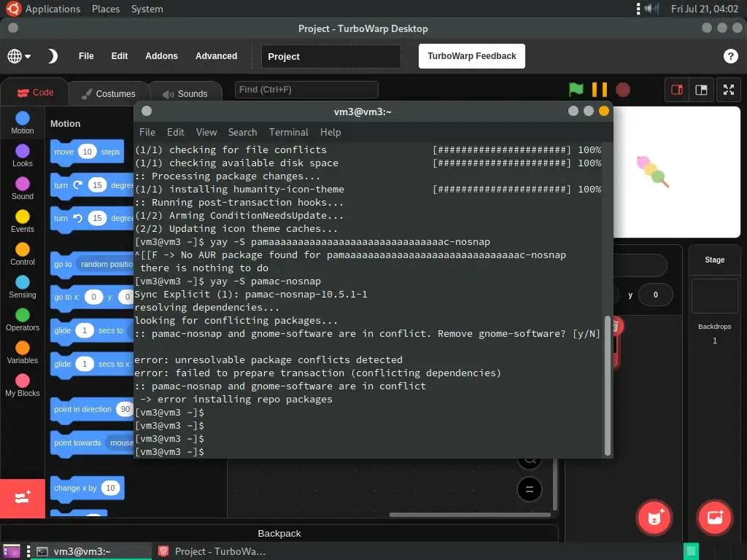Open the TurboWarp File menu
This screenshot has width=747, height=560.
coord(86,56)
